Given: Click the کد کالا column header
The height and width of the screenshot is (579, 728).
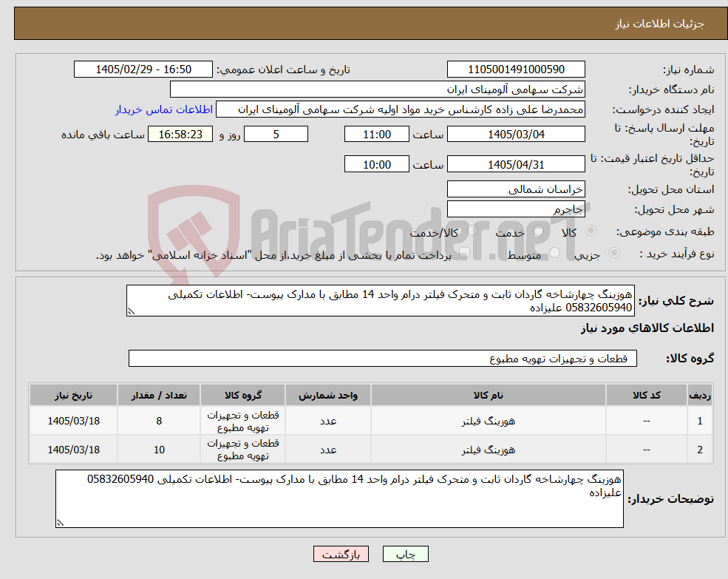Looking at the screenshot, I should tap(646, 395).
